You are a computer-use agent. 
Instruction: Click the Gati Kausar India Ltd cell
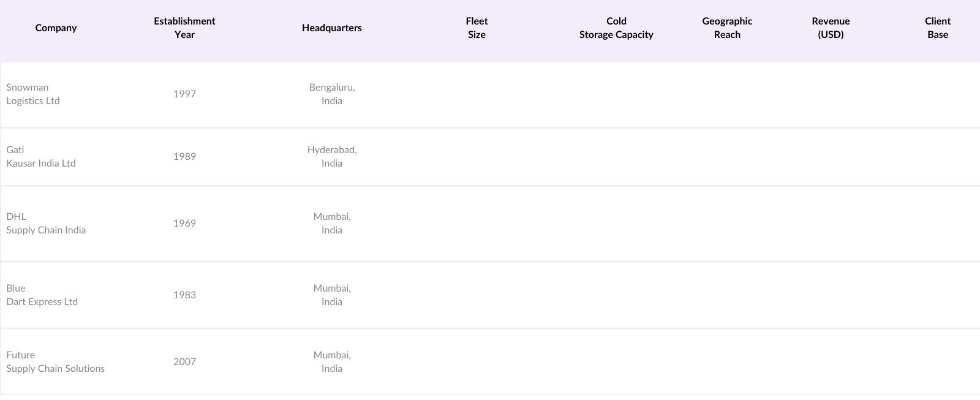point(41,157)
